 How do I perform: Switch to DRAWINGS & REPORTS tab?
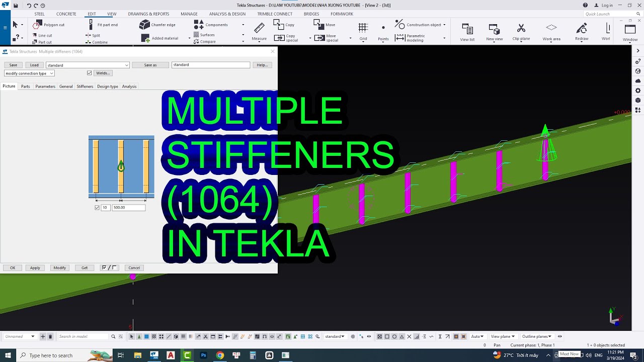tap(148, 14)
